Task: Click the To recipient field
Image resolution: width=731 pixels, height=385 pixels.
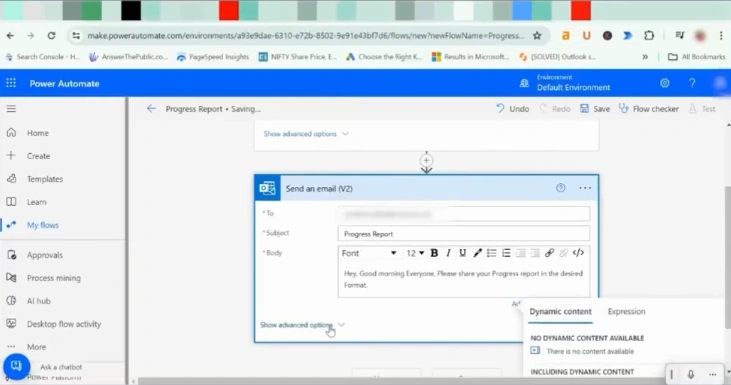Action: coord(463,214)
